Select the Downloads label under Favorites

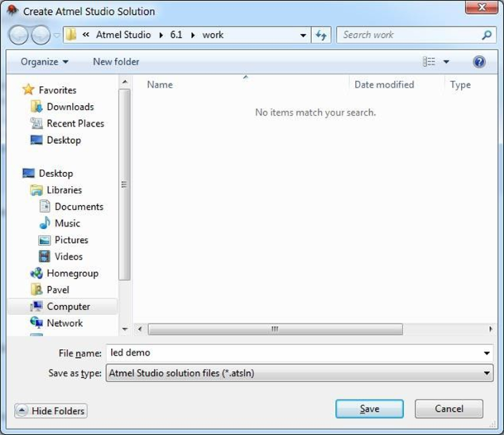click(70, 107)
